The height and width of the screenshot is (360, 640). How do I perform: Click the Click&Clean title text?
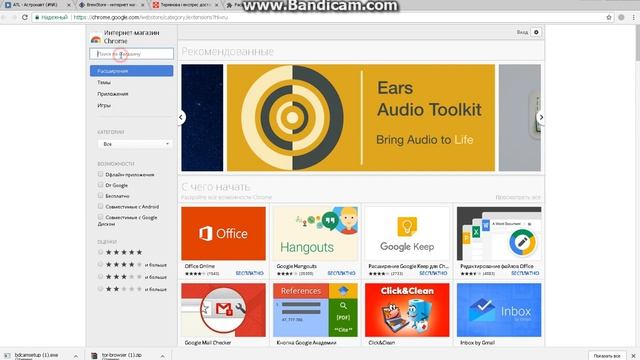click(382, 343)
